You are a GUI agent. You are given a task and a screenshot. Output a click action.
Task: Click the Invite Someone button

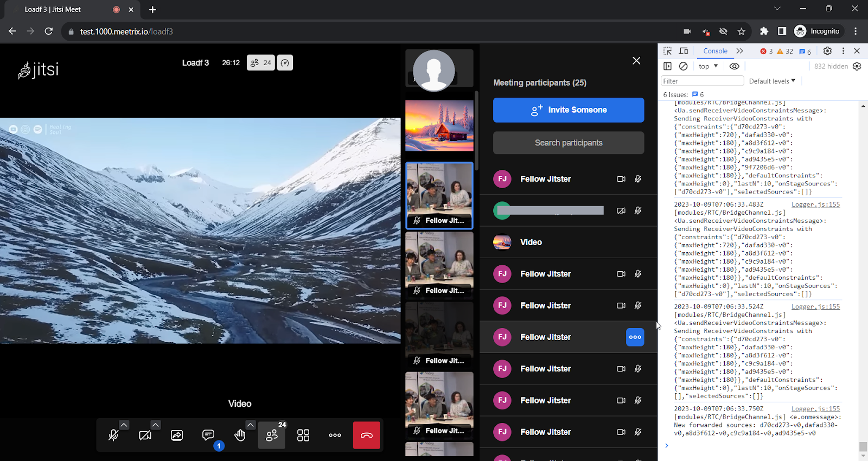click(x=569, y=110)
